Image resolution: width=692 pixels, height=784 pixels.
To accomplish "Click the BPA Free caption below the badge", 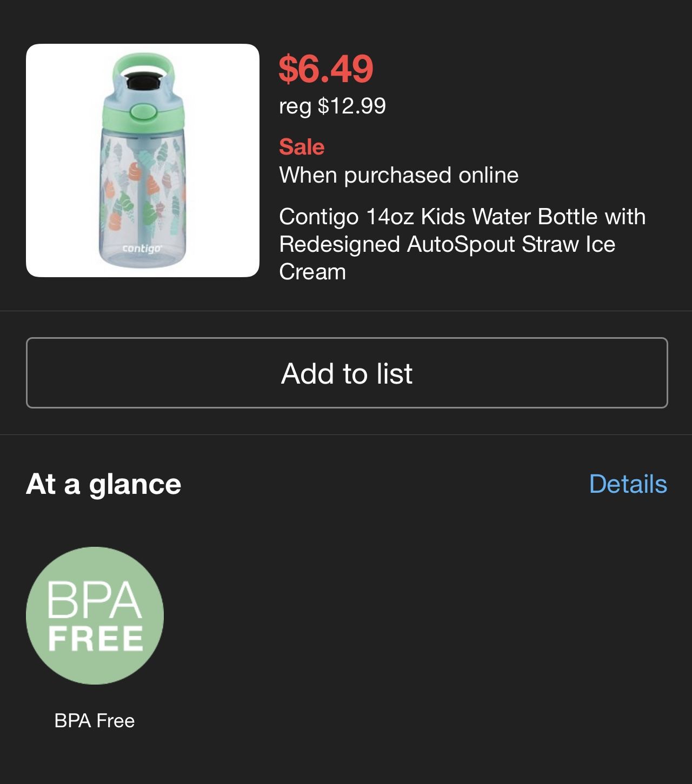I will click(95, 720).
